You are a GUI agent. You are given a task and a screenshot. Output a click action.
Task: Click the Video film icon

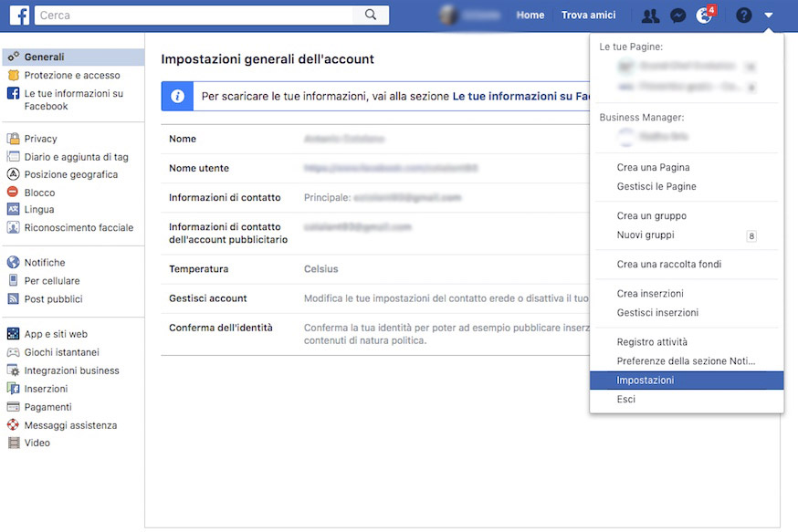14,443
